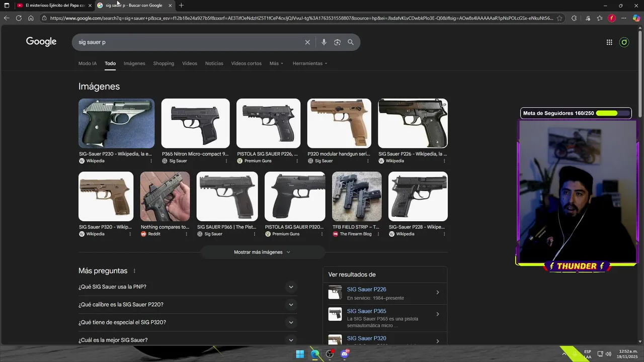
Task: Open the Google apps grid
Action: [x=609, y=42]
